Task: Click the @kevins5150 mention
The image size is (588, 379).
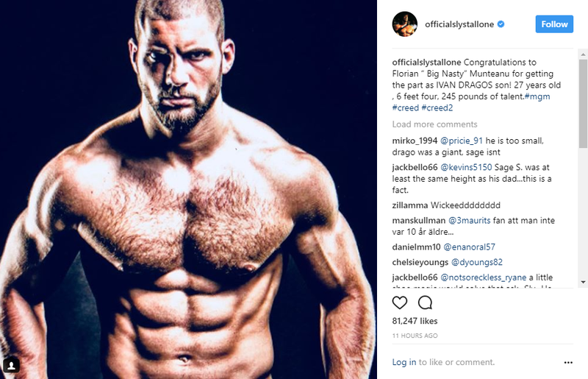Action: tap(467, 167)
